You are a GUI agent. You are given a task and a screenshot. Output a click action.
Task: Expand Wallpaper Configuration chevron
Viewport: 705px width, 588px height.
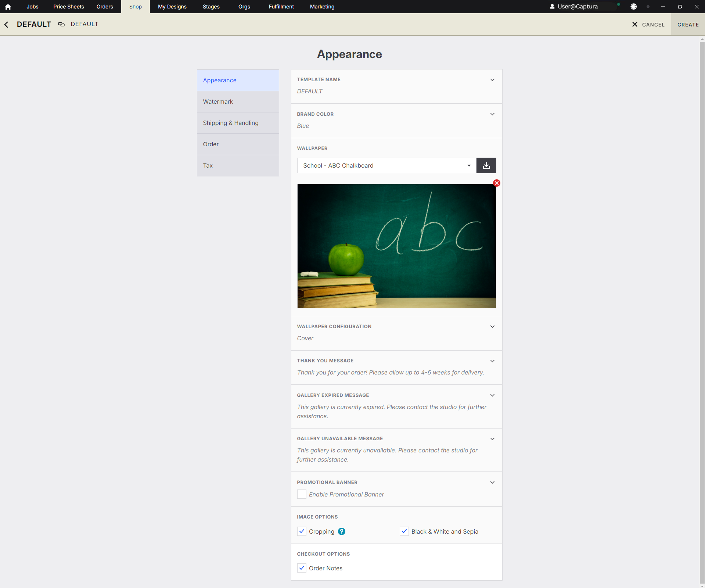pos(492,327)
